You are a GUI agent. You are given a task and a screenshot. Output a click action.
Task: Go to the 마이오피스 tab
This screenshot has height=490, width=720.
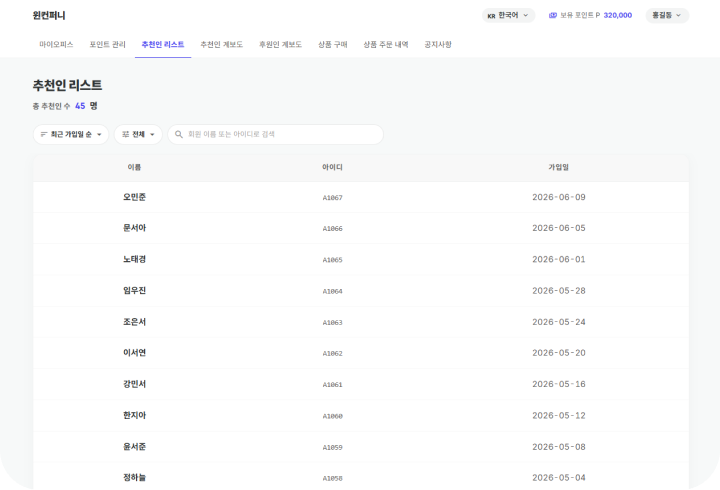56,45
